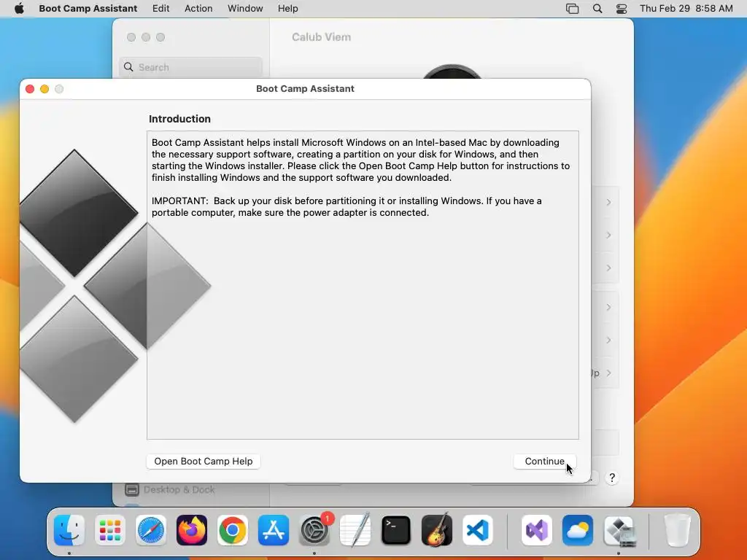Screen dimensions: 747x560
Task: Open Visual Studio from the Dock
Action: point(537,530)
